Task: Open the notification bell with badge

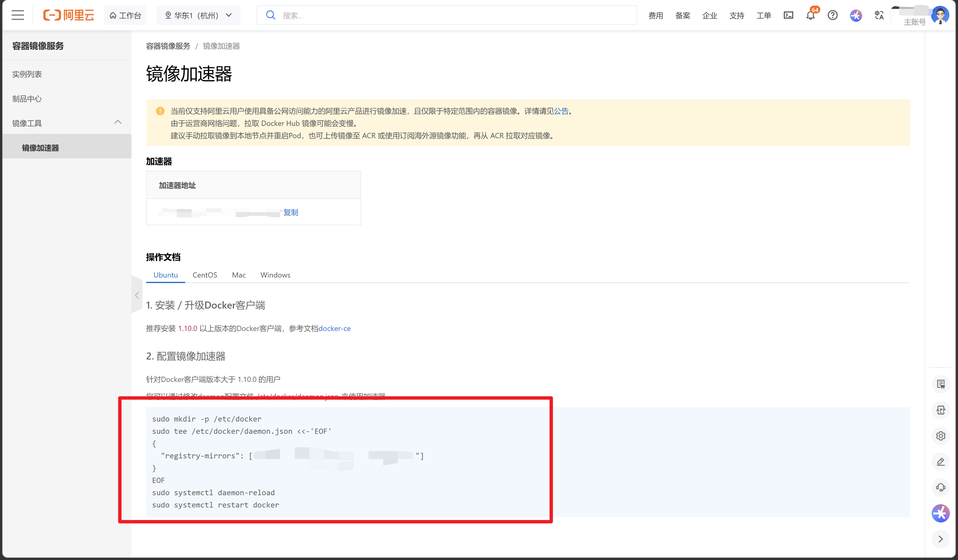Action: click(x=810, y=15)
